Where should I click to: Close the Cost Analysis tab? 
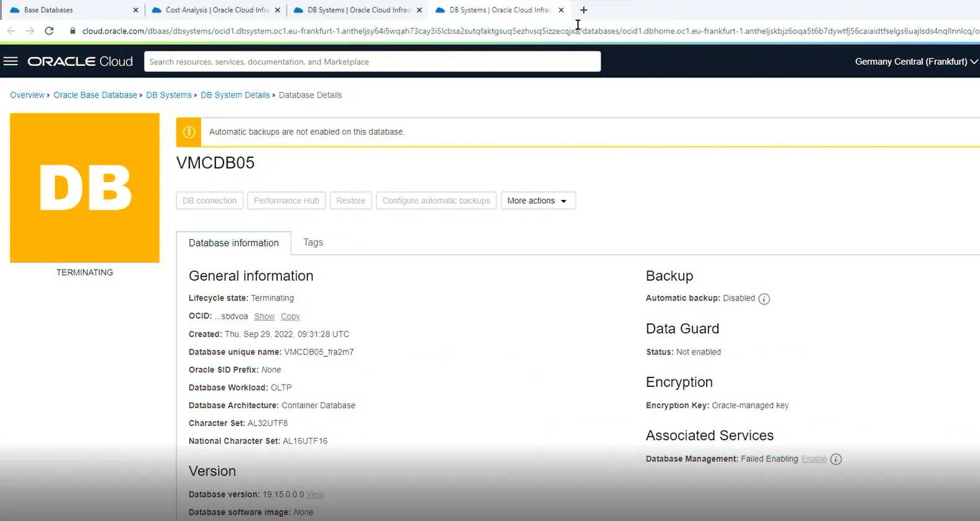click(278, 10)
